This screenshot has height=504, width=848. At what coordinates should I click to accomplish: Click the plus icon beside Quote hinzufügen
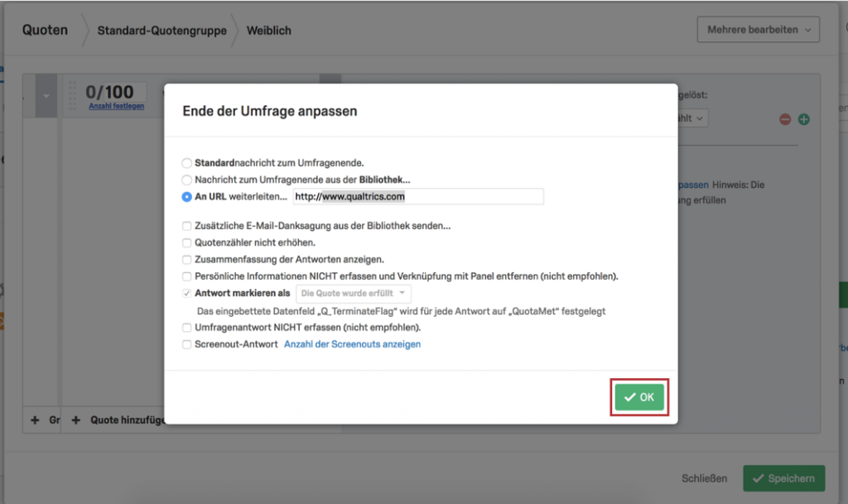pyautogui.click(x=75, y=420)
